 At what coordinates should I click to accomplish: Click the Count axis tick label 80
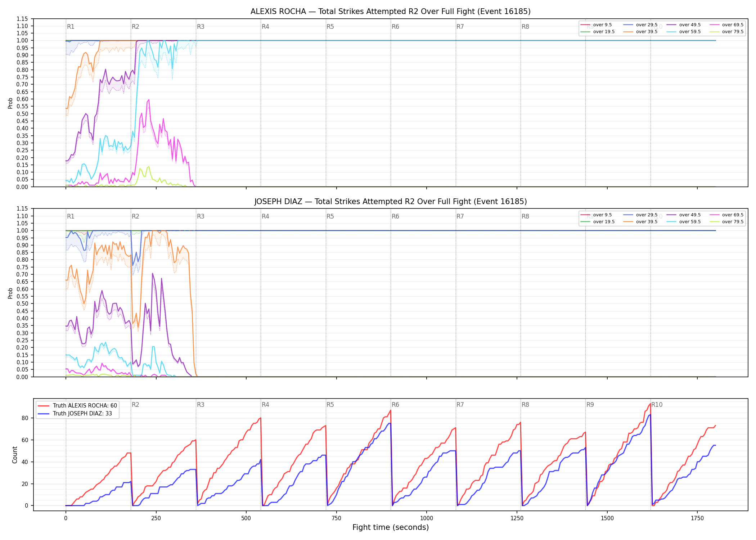pos(25,418)
